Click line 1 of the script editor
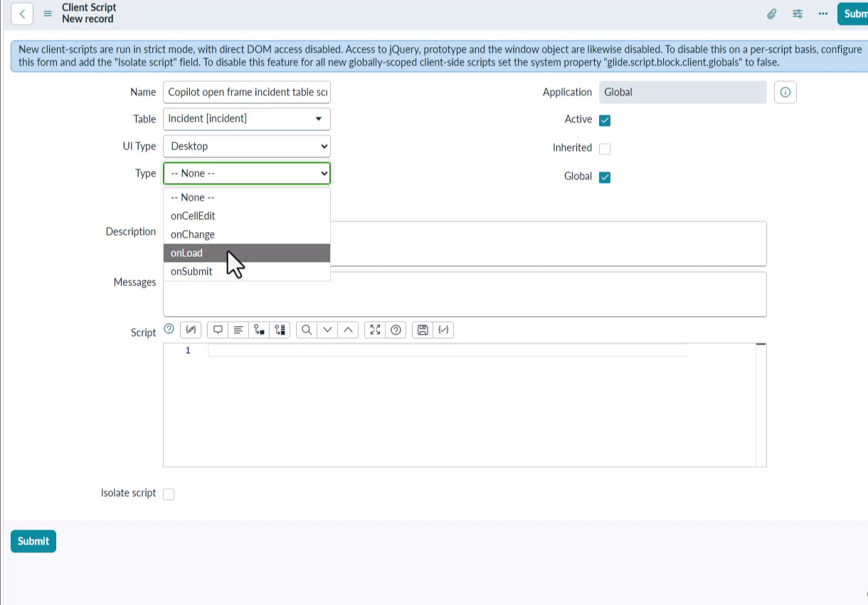868x605 pixels. [x=447, y=350]
